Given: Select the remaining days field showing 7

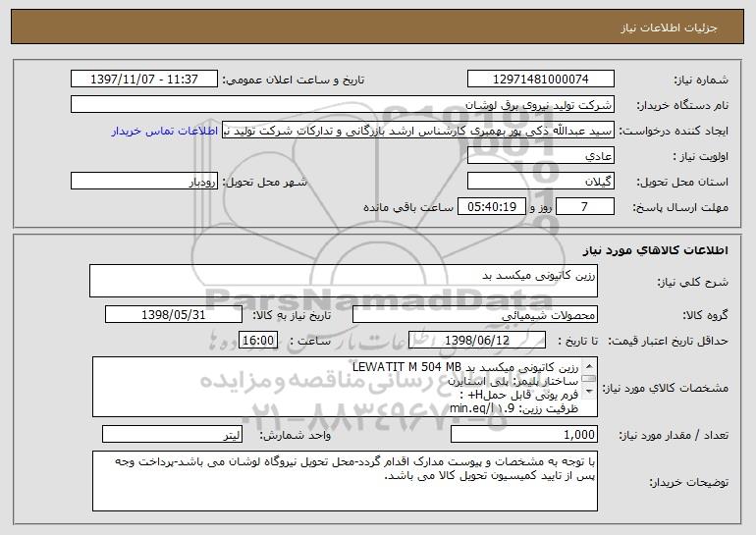Looking at the screenshot, I should (585, 207).
